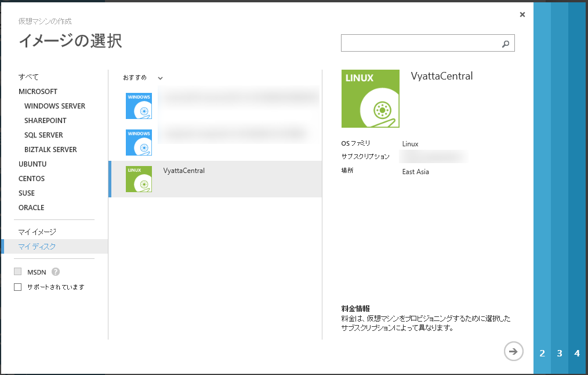
Task: Filter by SHAREPOINT images
Action: click(x=45, y=121)
